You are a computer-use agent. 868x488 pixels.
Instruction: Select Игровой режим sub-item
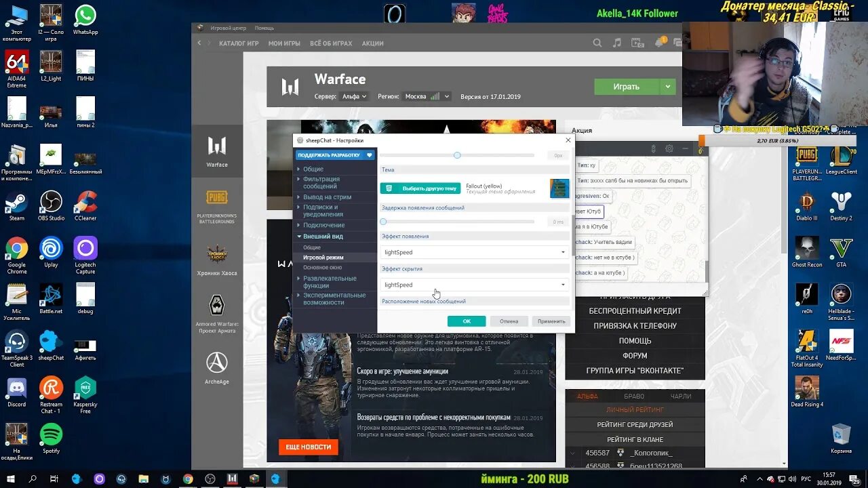pos(323,258)
